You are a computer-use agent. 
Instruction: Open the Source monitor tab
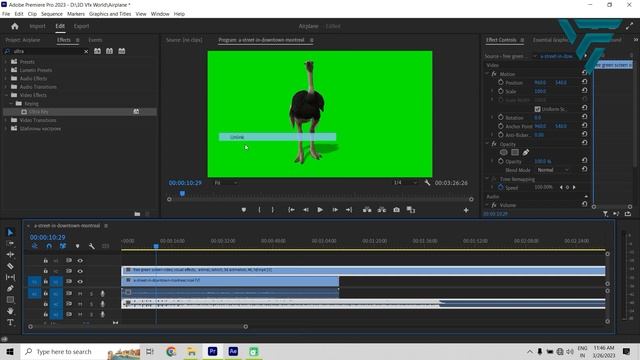pos(184,40)
